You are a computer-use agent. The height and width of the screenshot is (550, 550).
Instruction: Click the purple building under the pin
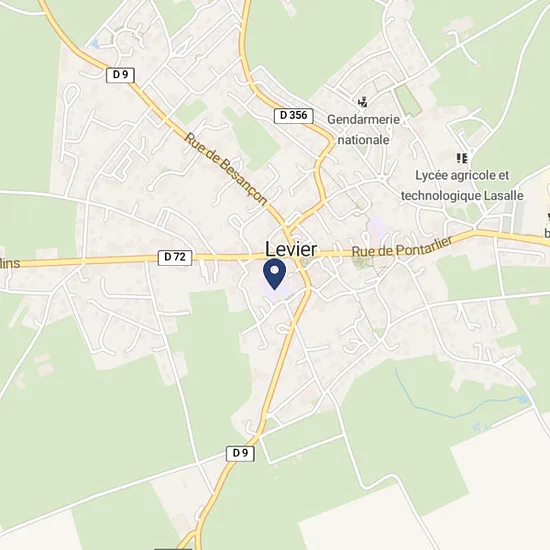pos(277,291)
